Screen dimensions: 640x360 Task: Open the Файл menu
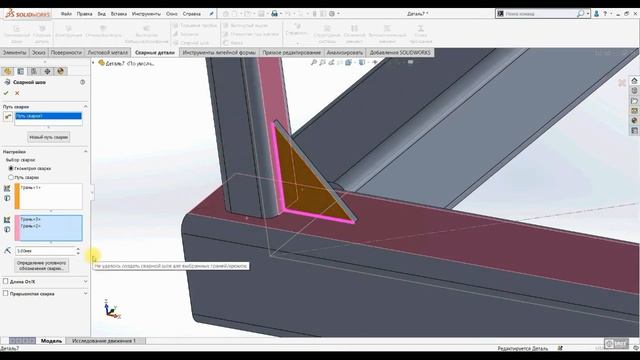[66, 14]
